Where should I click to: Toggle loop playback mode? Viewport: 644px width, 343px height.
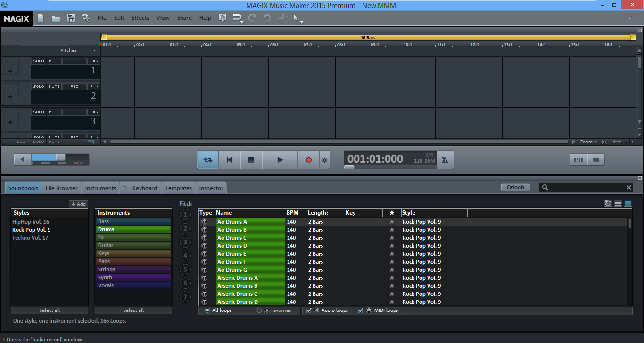207,159
